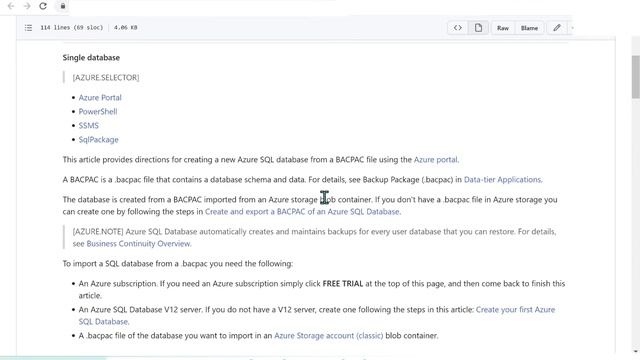Click the 114 lines (69 sloc) label

[x=71, y=28]
